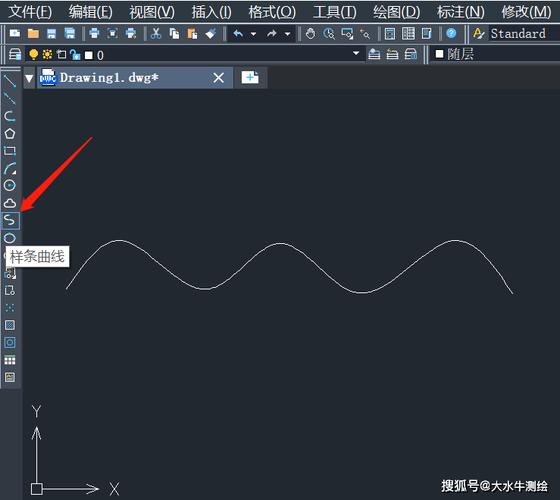
Task: Click the Cut scissors icon
Action: pyautogui.click(x=156, y=34)
